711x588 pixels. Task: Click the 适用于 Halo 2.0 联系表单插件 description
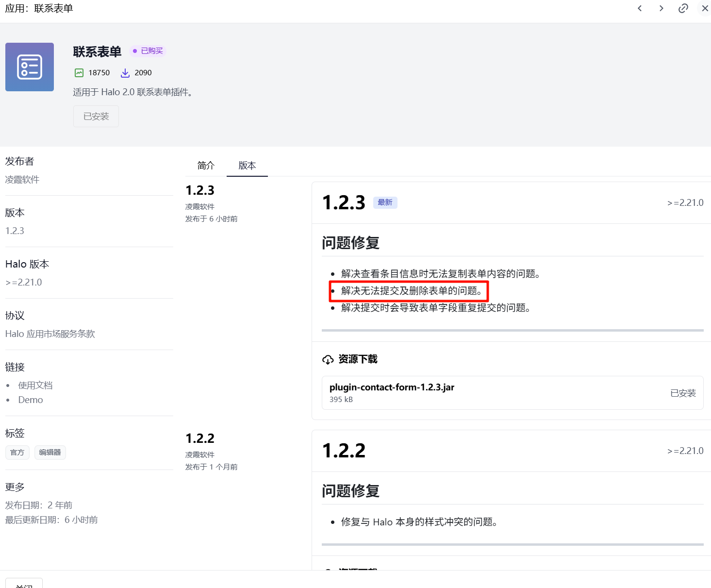134,92
